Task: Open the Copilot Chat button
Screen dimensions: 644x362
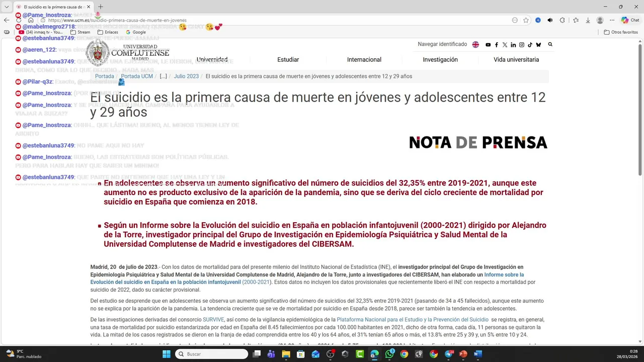Action: click(630, 20)
